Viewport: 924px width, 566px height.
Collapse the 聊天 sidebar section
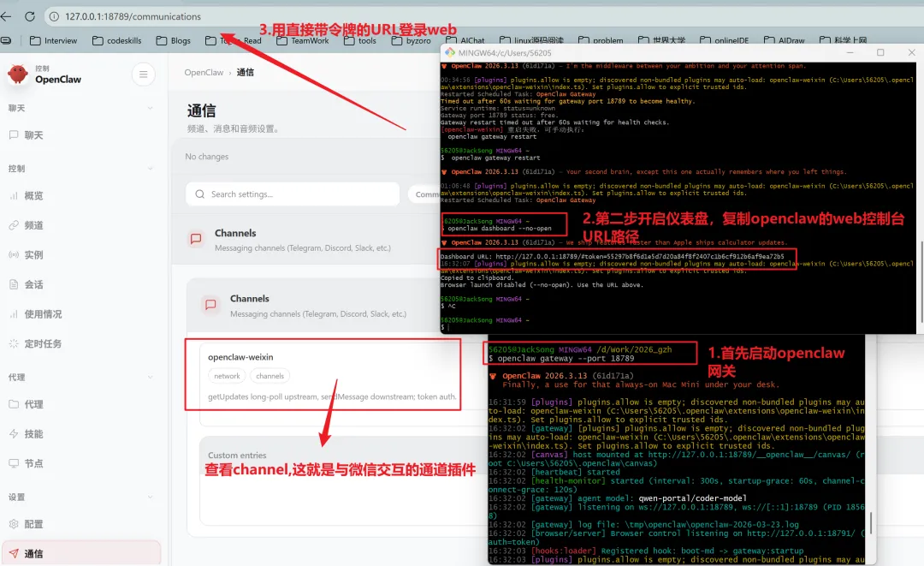coord(151,108)
